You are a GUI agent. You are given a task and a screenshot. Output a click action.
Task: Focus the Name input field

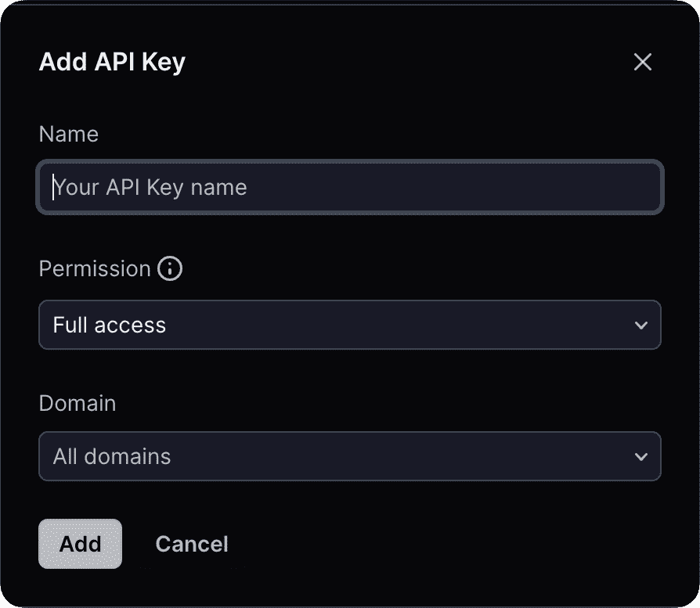(x=349, y=187)
